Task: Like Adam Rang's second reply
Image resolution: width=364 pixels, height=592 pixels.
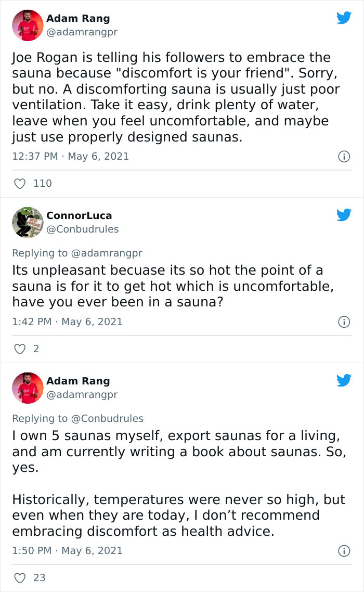Action: [x=20, y=577]
